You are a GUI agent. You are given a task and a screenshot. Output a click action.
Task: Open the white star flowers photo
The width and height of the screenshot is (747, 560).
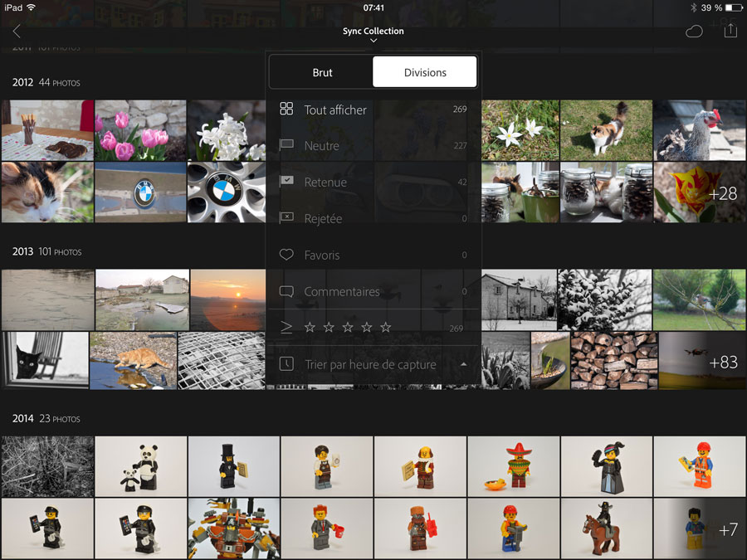[x=520, y=130]
